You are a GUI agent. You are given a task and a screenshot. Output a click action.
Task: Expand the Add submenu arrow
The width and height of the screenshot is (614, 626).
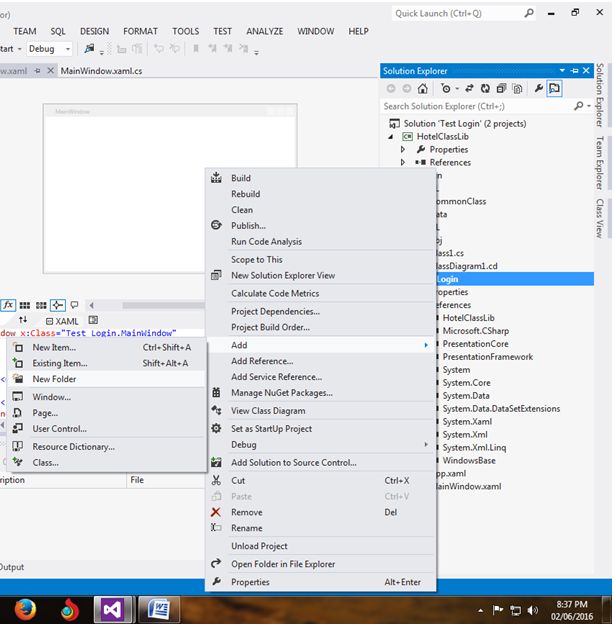[426, 345]
